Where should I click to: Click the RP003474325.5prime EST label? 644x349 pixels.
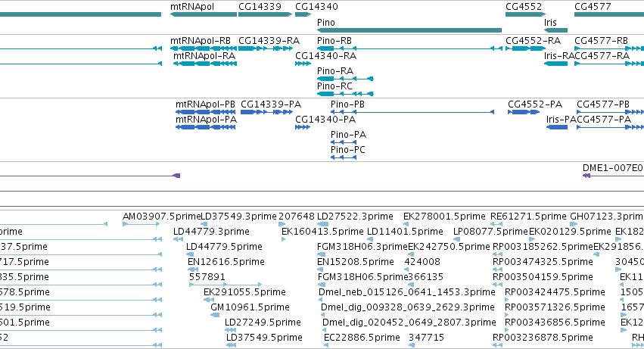click(543, 262)
